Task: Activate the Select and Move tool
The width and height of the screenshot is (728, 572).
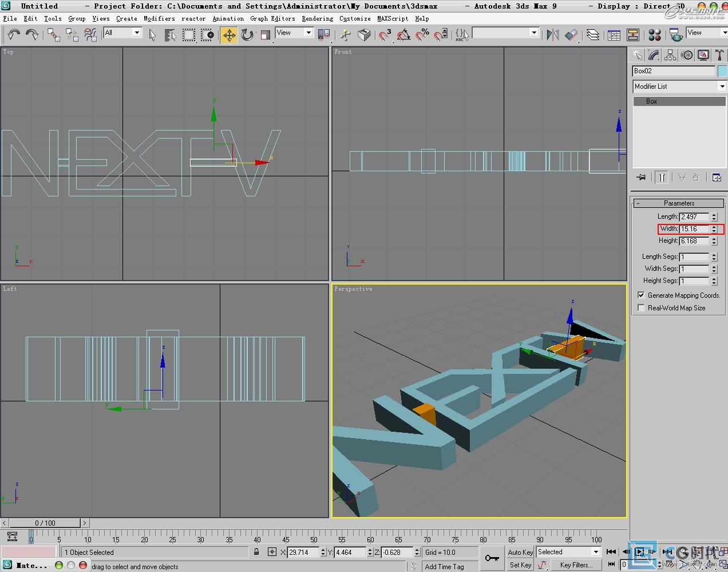Action: tap(229, 35)
